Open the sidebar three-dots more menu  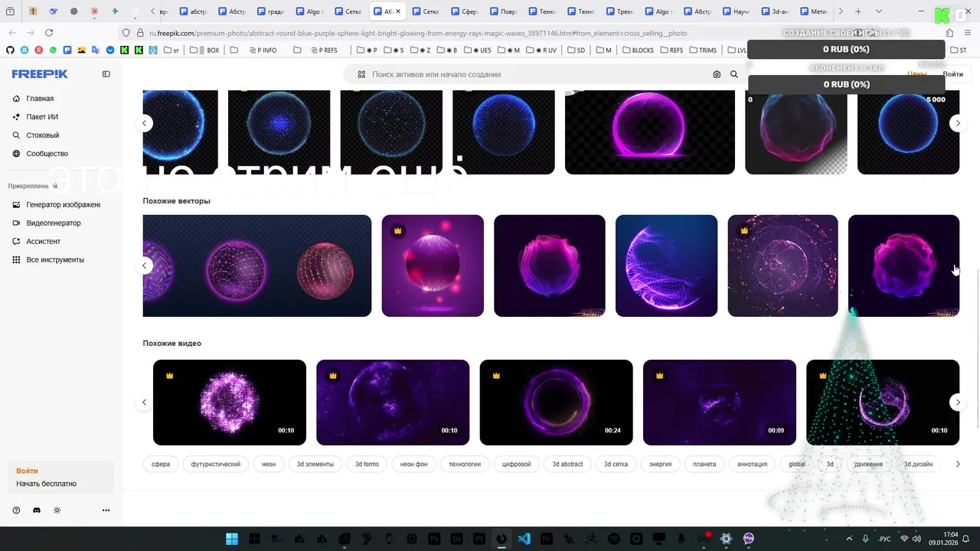pos(106,510)
